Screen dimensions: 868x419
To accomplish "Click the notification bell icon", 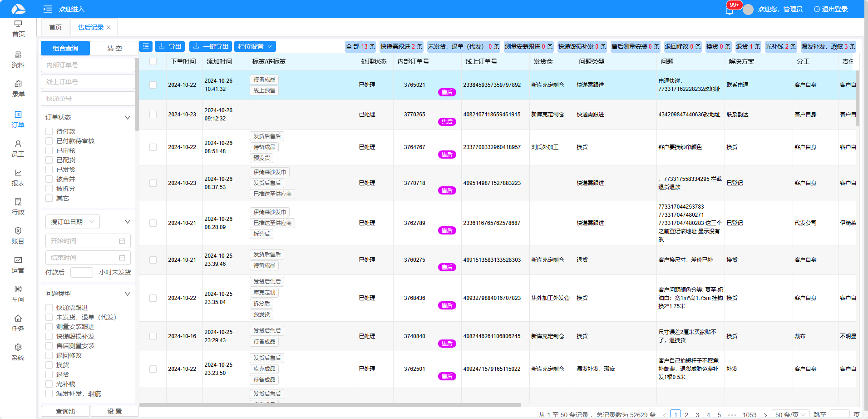I will (730, 10).
